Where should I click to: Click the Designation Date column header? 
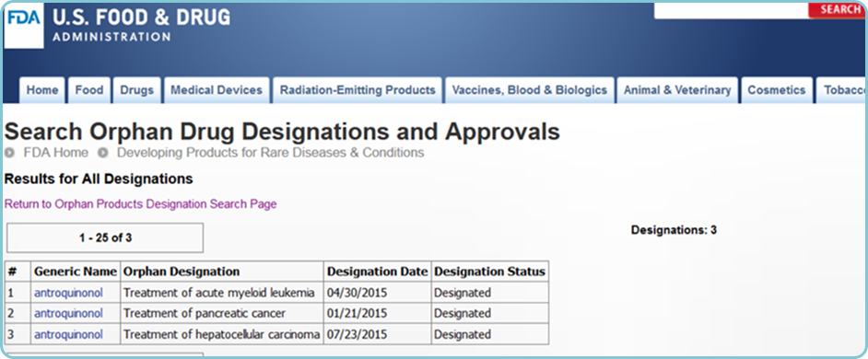(x=378, y=272)
